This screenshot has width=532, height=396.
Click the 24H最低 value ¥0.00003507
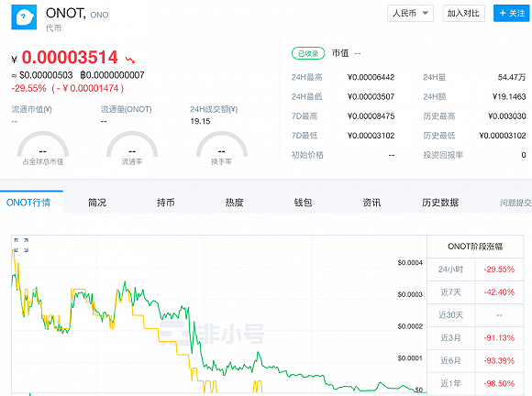tap(371, 96)
